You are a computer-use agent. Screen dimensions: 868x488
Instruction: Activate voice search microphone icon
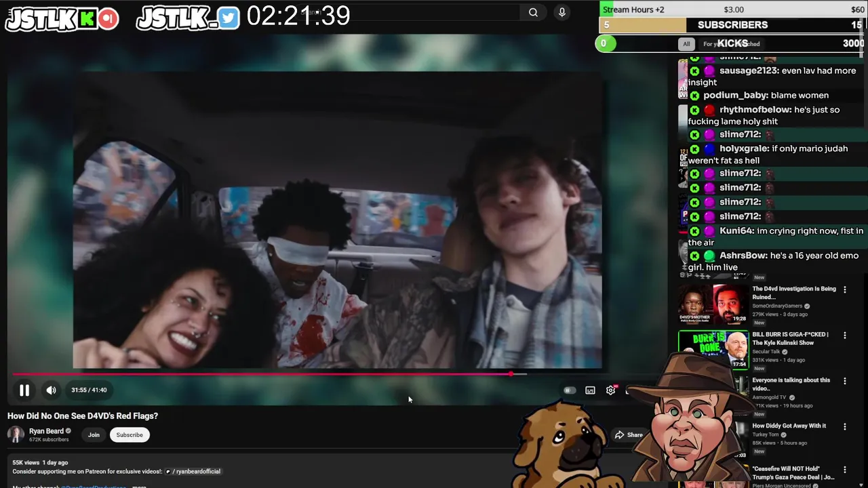(x=561, y=12)
